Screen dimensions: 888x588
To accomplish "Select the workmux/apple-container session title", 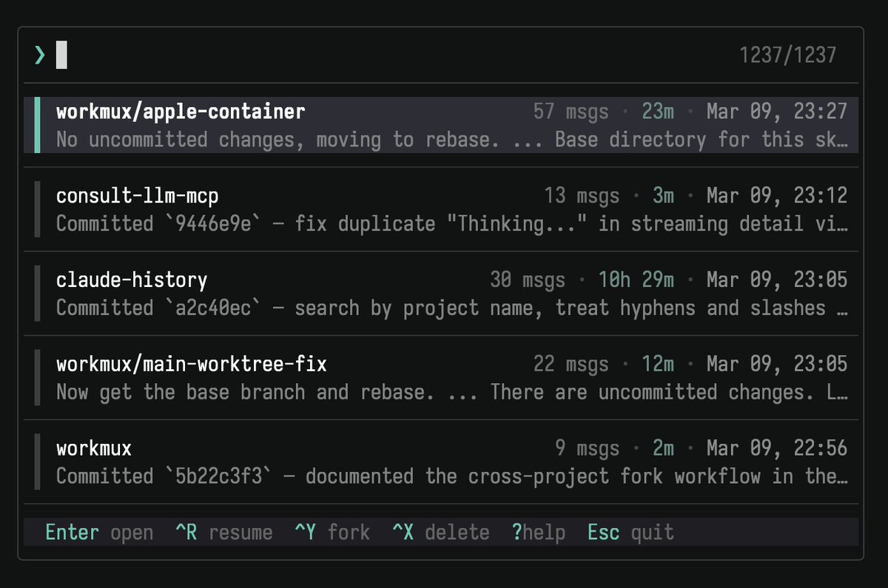I will coord(181,112).
